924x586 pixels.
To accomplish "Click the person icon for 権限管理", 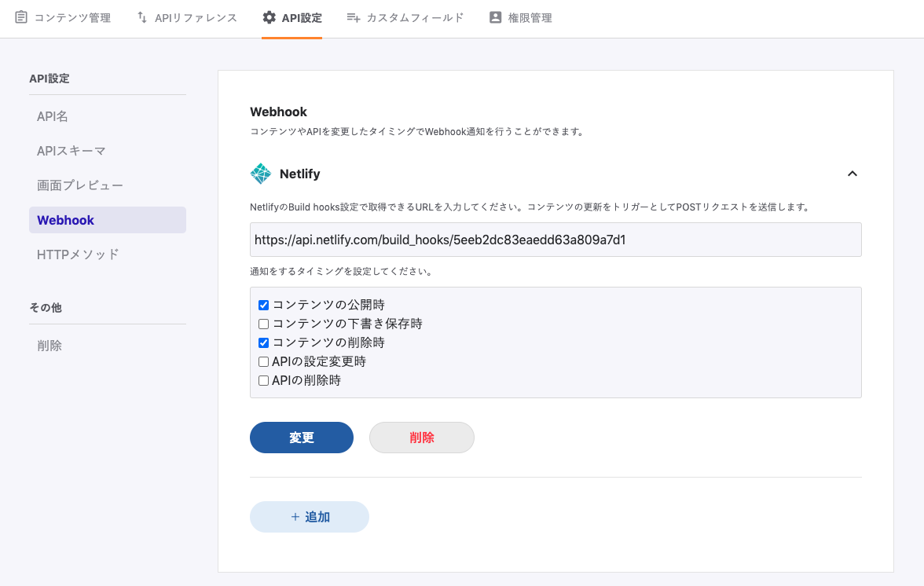I will pos(496,17).
